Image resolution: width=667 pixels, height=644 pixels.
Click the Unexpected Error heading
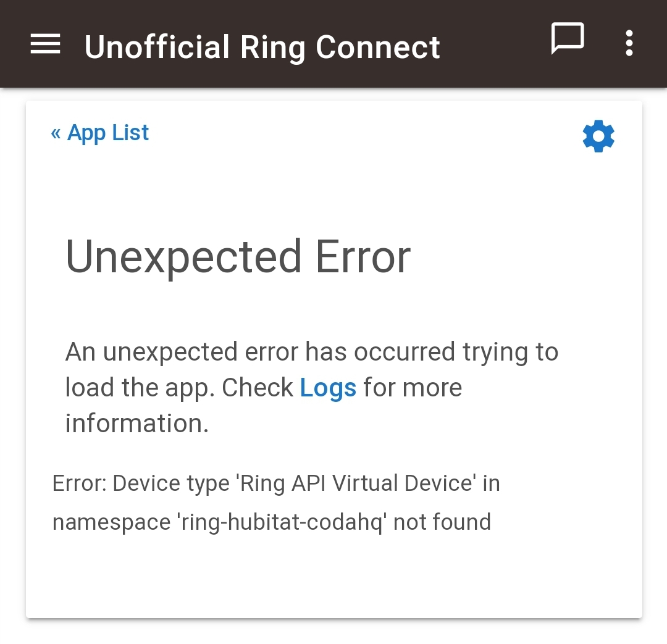[238, 257]
